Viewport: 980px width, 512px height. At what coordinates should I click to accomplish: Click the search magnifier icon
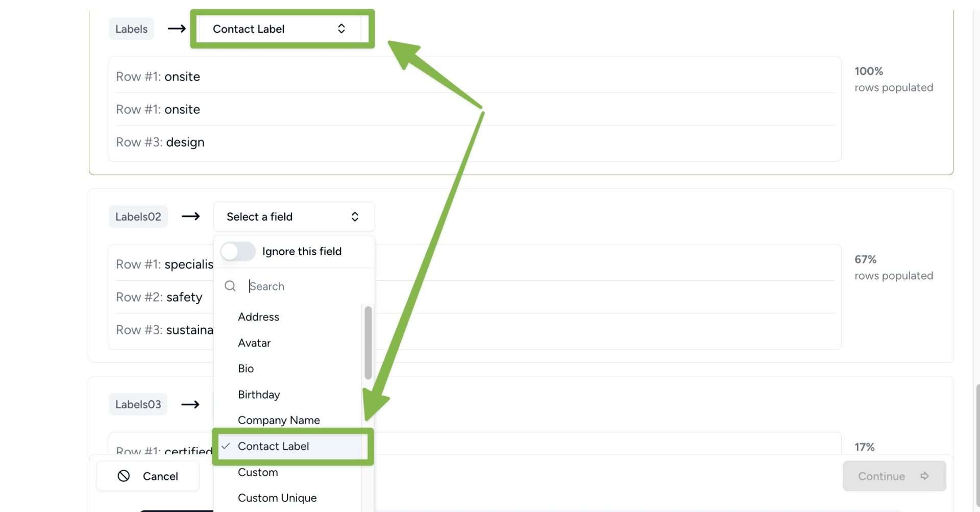[x=230, y=286]
